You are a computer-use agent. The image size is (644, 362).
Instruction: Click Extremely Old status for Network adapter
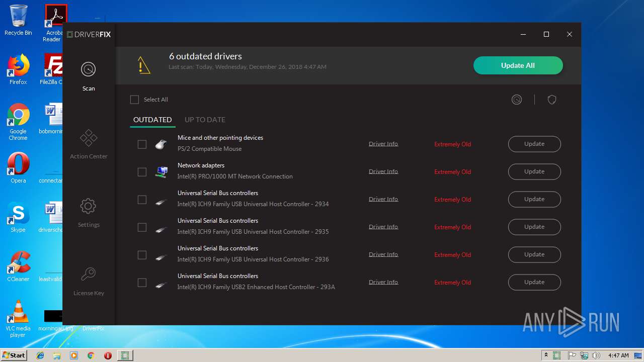click(453, 172)
